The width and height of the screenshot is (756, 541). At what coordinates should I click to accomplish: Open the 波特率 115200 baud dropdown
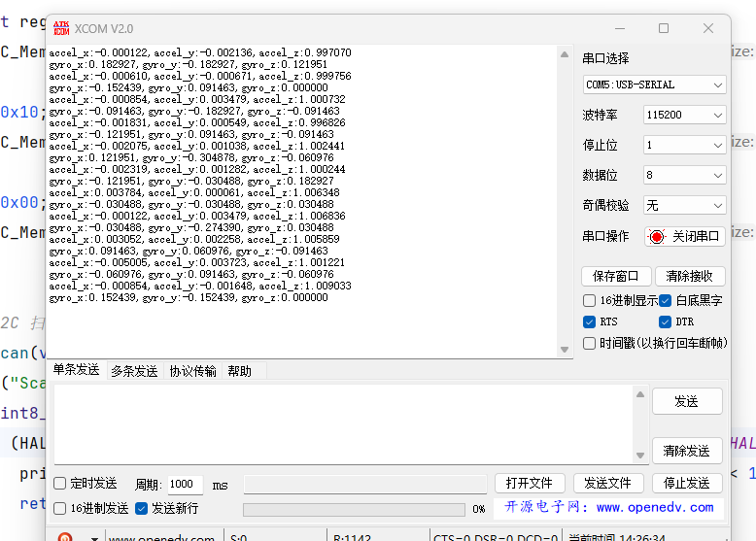click(x=685, y=115)
